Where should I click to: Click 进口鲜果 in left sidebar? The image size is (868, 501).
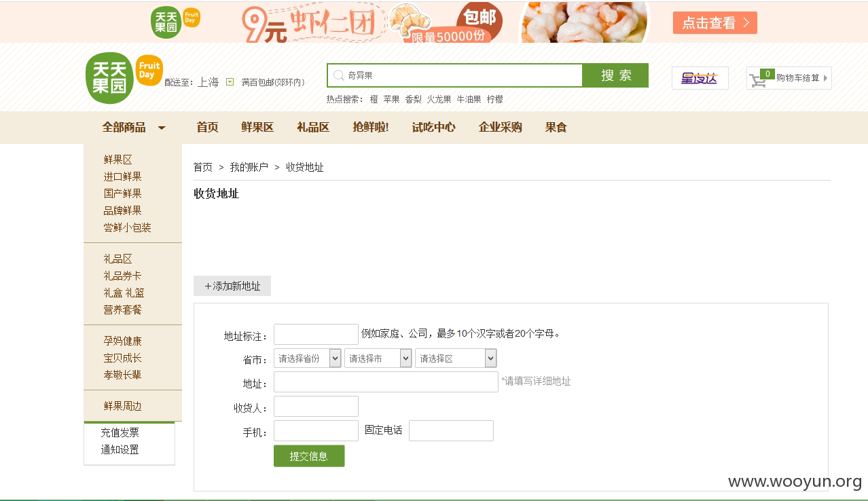(x=122, y=177)
